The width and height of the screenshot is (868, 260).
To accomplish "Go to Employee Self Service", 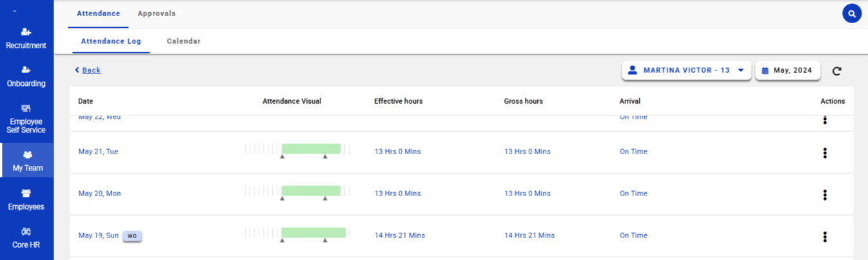I will (26, 119).
